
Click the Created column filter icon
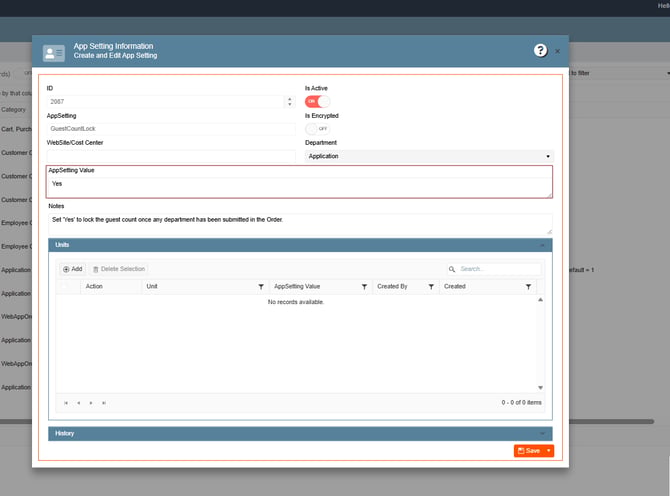pyautogui.click(x=528, y=287)
